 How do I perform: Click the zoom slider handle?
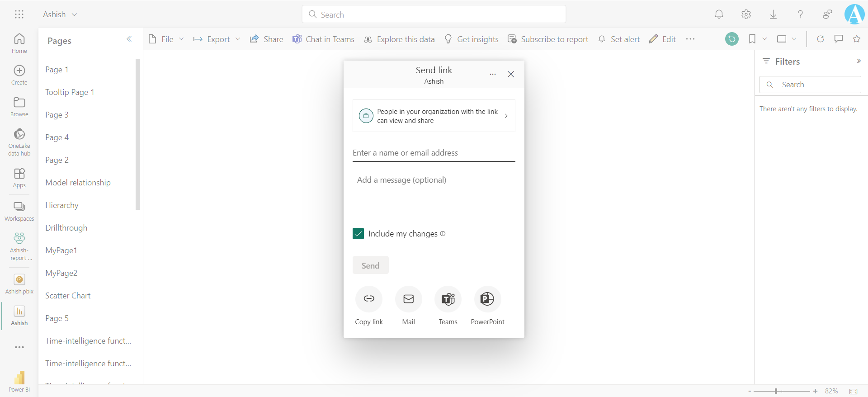tap(776, 391)
